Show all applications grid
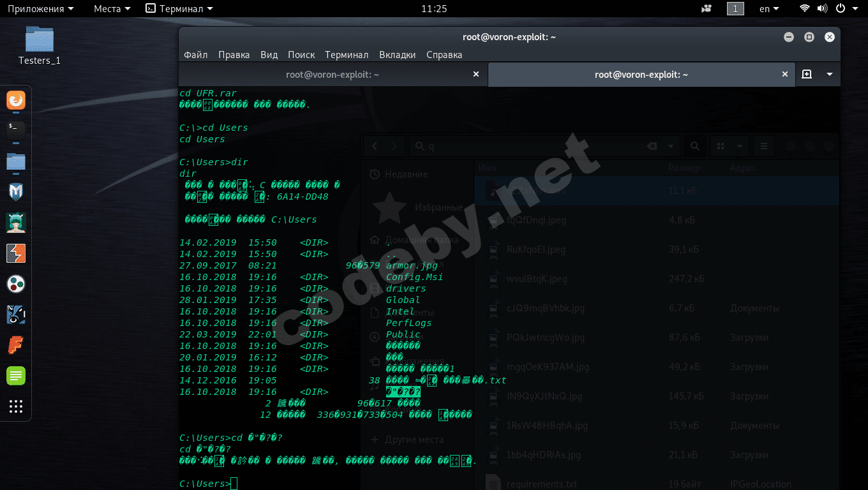The image size is (868, 490). click(x=16, y=406)
